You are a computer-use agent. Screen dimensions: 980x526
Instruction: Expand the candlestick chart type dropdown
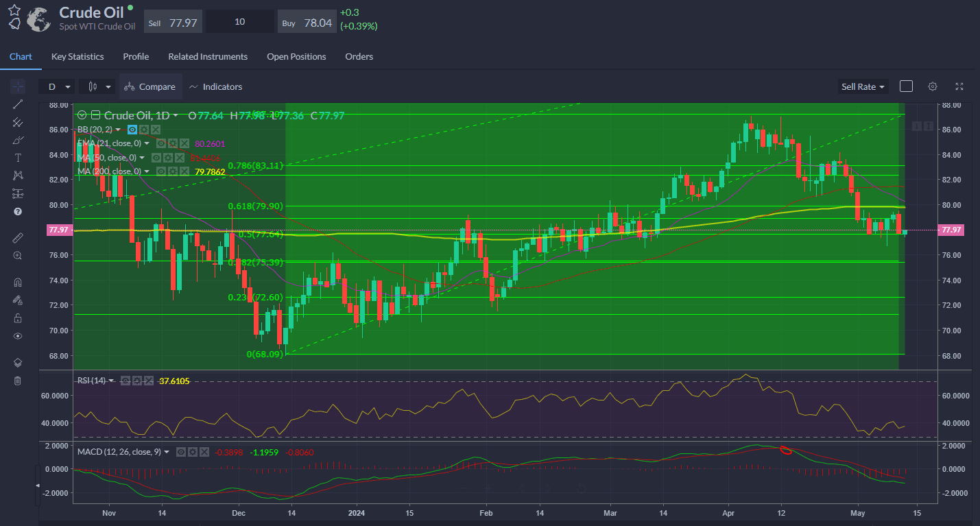click(97, 87)
